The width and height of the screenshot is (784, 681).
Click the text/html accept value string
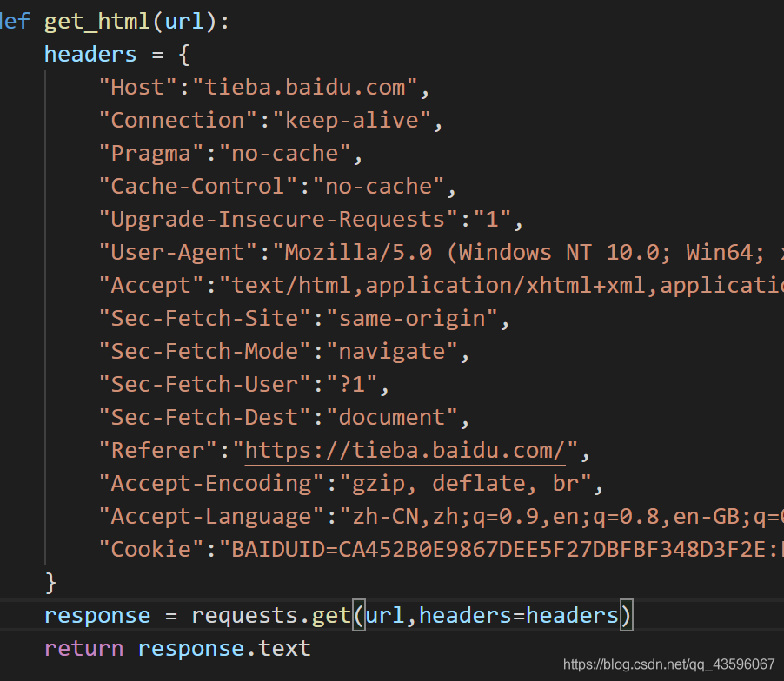[502, 285]
